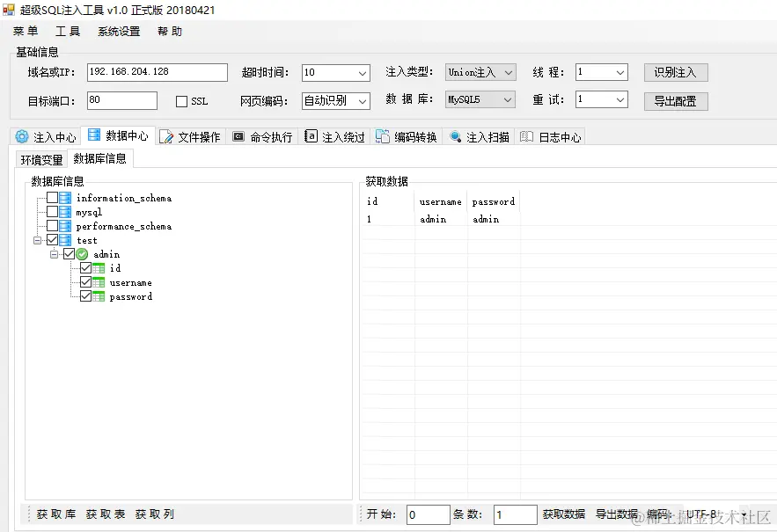
Task: Click the username column header in results
Action: [x=441, y=201]
